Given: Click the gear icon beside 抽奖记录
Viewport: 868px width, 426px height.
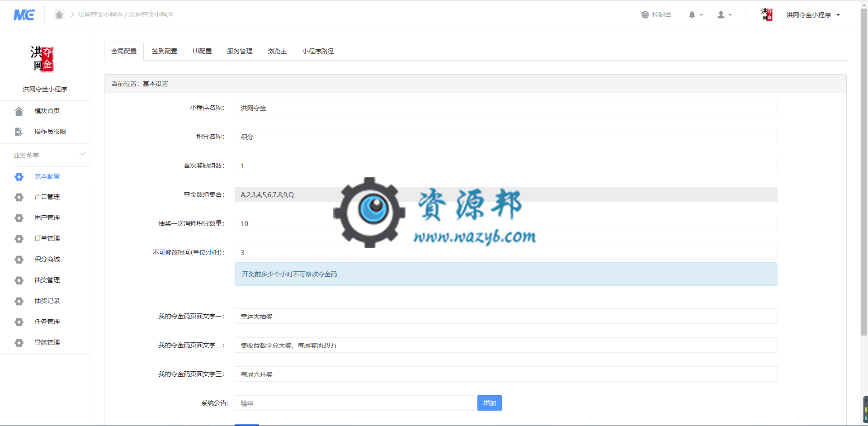Looking at the screenshot, I should [19, 301].
